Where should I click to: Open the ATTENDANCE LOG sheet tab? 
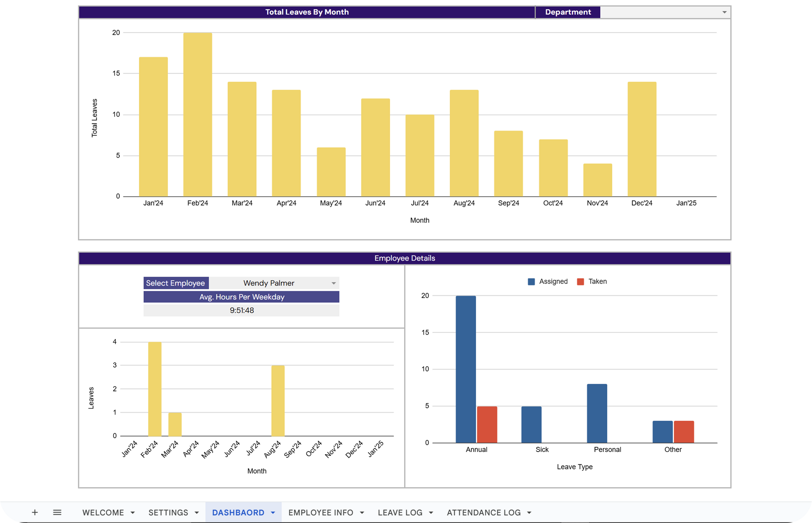click(x=484, y=513)
